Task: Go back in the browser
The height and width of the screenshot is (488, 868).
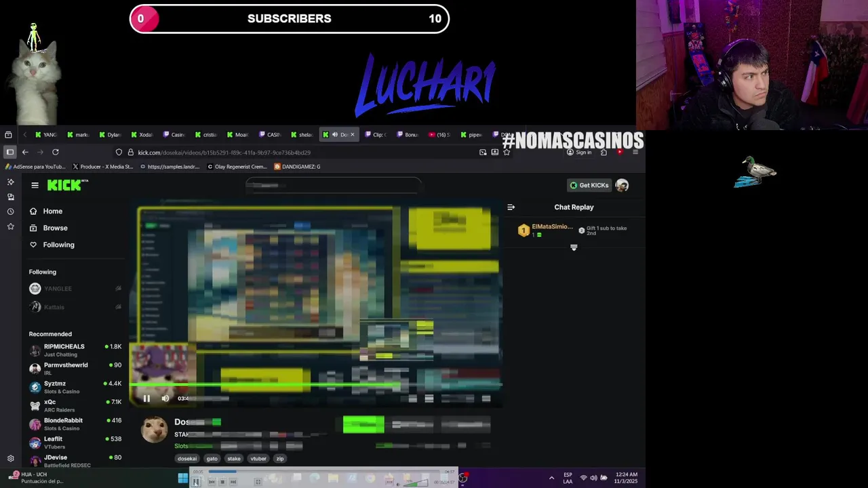Action: 25,152
